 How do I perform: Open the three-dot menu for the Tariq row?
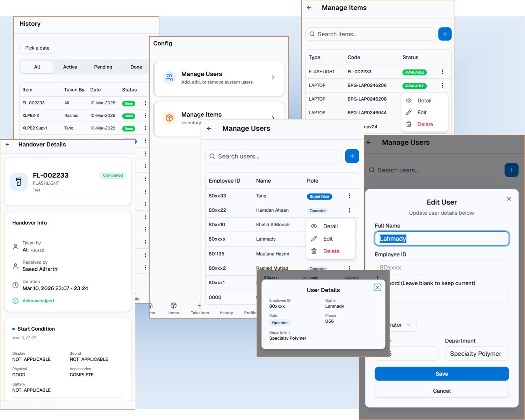coord(349,196)
